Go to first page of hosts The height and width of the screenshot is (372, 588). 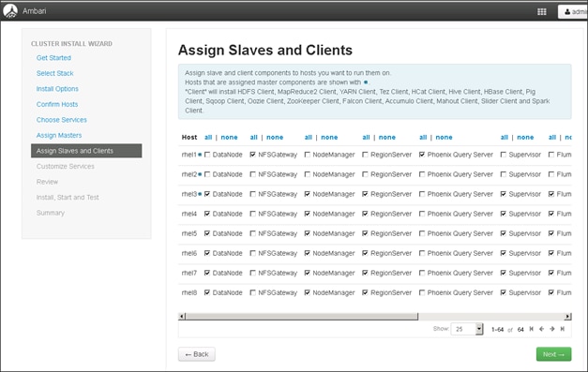pos(532,329)
